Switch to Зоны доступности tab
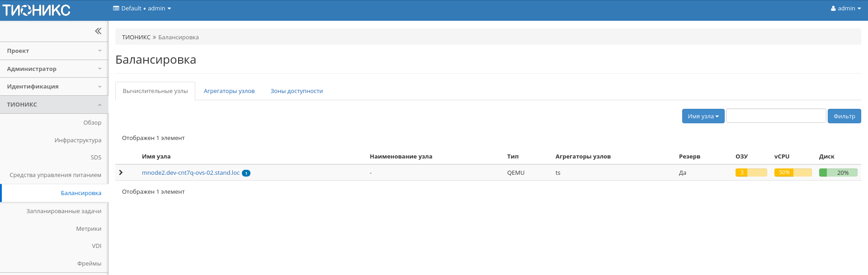This screenshot has height=275, width=868. click(x=297, y=91)
